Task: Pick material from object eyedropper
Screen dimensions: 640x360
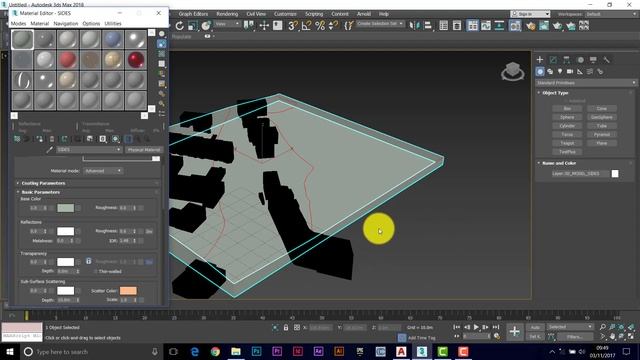Action: click(49, 150)
